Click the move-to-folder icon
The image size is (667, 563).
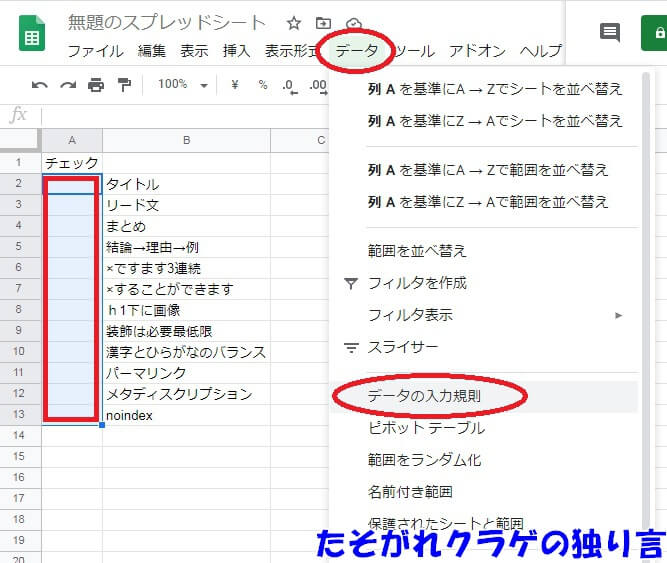pyautogui.click(x=323, y=23)
